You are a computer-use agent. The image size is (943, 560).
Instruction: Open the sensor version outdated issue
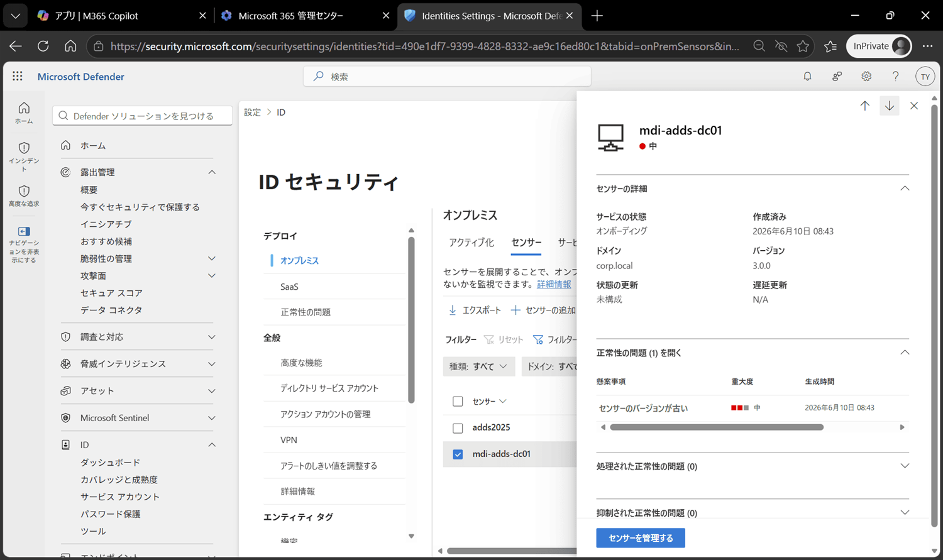(643, 408)
